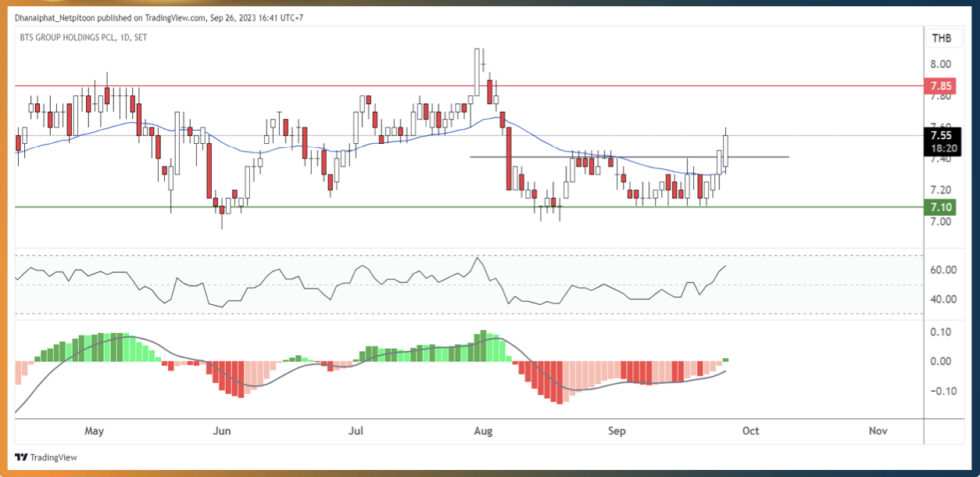This screenshot has height=477, width=980.
Task: Select the green 7.10 price label
Action: 941,207
